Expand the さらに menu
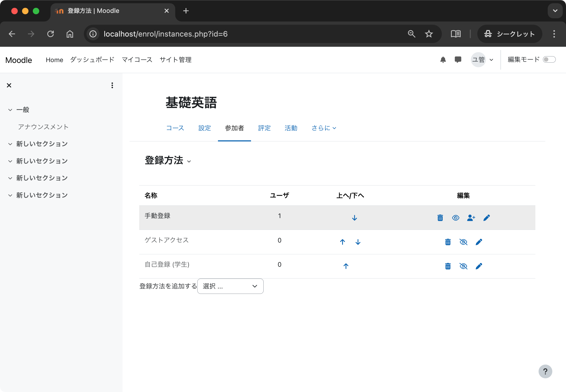Viewport: 566px width, 392px height. [x=324, y=128]
